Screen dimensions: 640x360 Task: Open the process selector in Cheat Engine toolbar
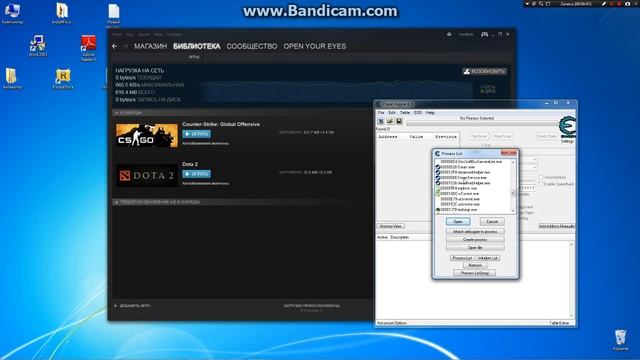(x=381, y=121)
